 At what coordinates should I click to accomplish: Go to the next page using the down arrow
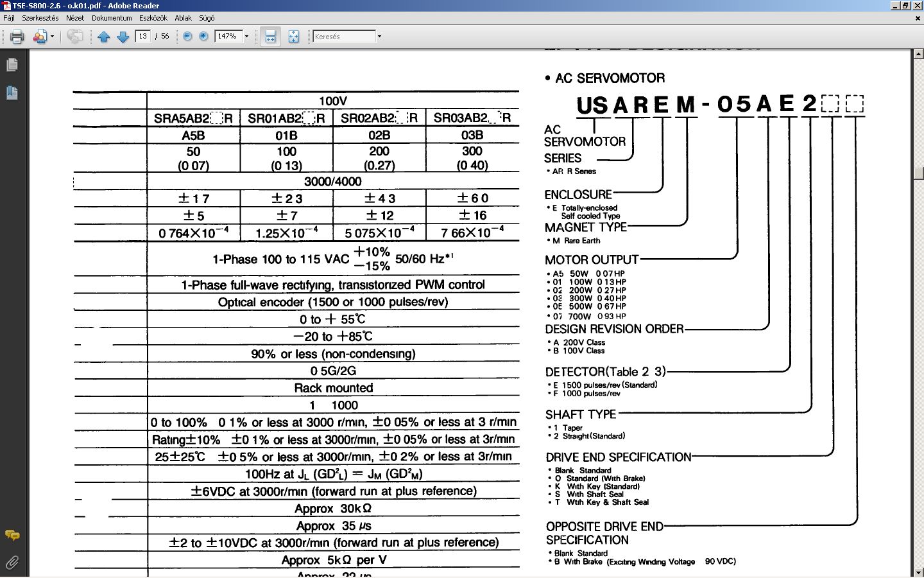(x=123, y=37)
